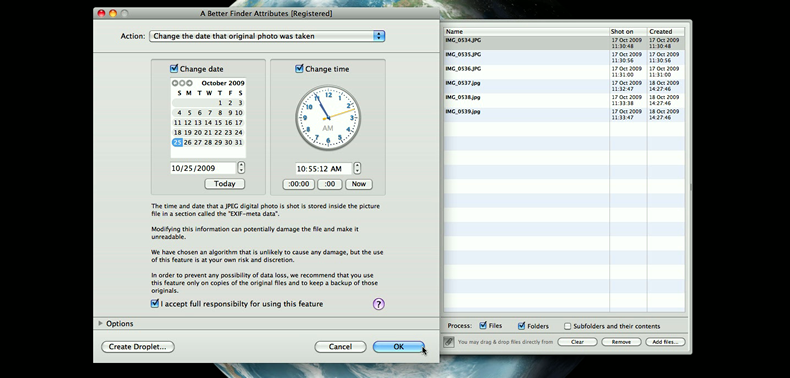Sort by the Created column header
Viewport: 790px width, 378px height.
click(666, 31)
